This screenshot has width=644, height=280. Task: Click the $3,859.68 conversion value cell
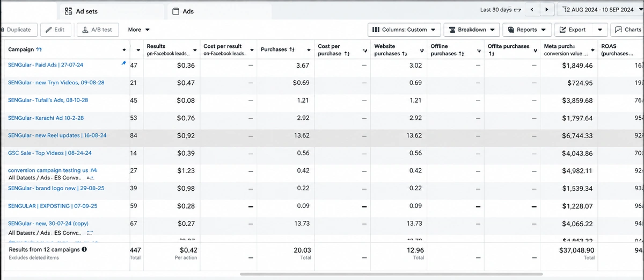click(577, 100)
